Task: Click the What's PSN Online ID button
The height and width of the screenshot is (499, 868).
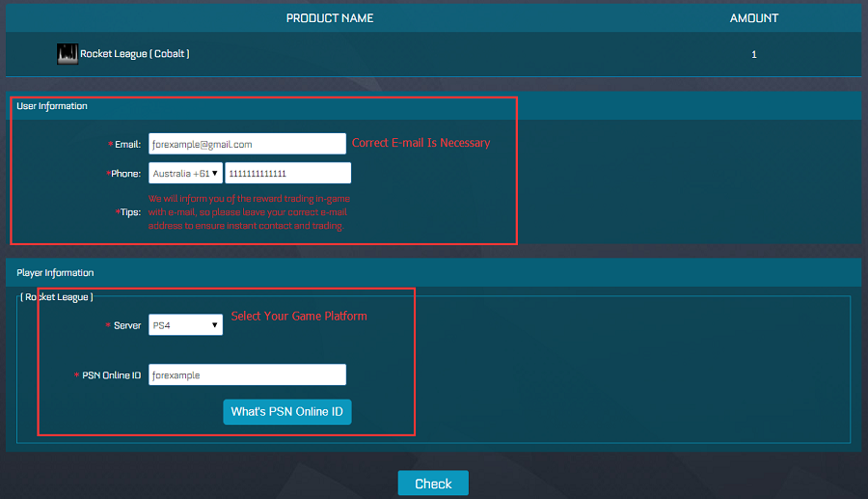Action: [287, 412]
